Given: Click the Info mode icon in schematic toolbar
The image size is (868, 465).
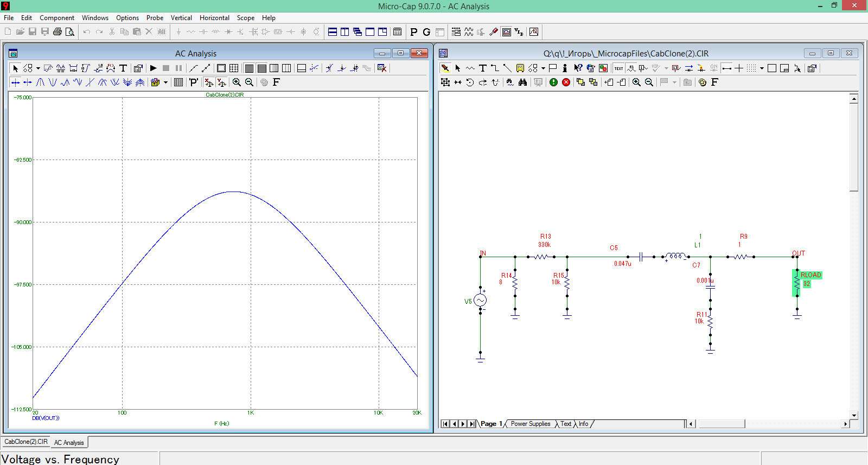Looking at the screenshot, I should [x=565, y=68].
